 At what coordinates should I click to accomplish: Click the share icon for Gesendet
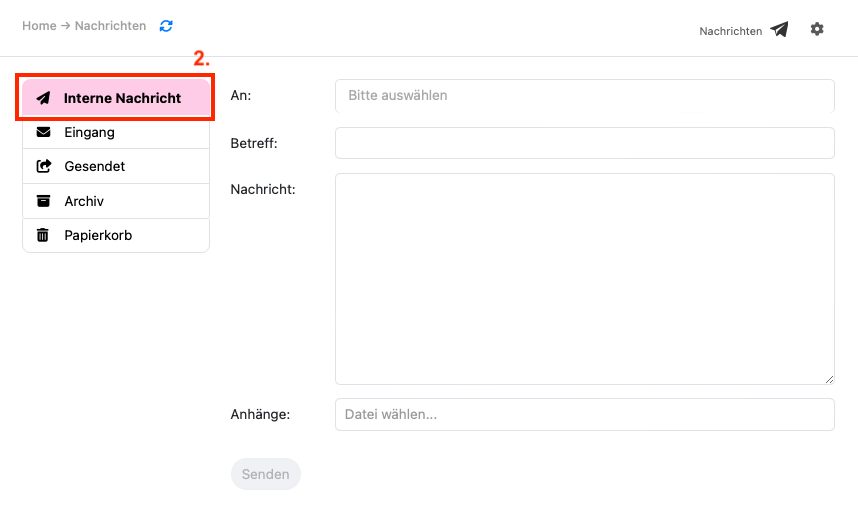pyautogui.click(x=43, y=167)
